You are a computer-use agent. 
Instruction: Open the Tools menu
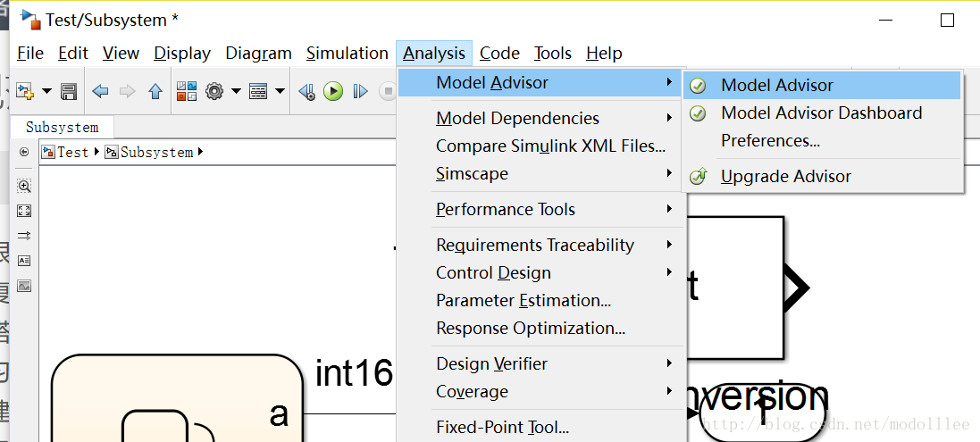point(552,54)
